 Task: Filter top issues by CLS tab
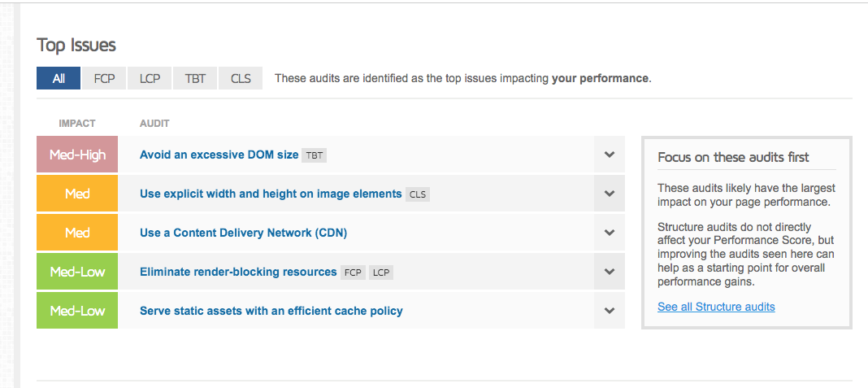[x=241, y=79]
